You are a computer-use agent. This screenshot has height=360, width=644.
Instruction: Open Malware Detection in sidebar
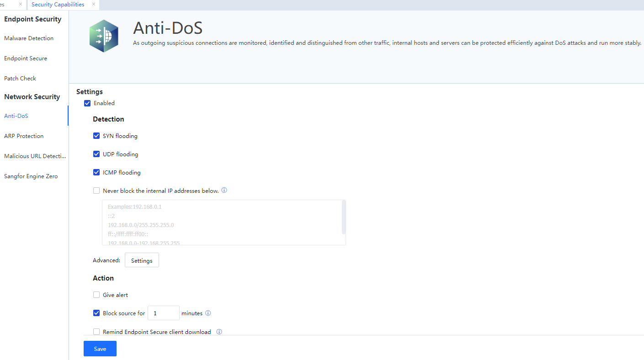tap(29, 38)
